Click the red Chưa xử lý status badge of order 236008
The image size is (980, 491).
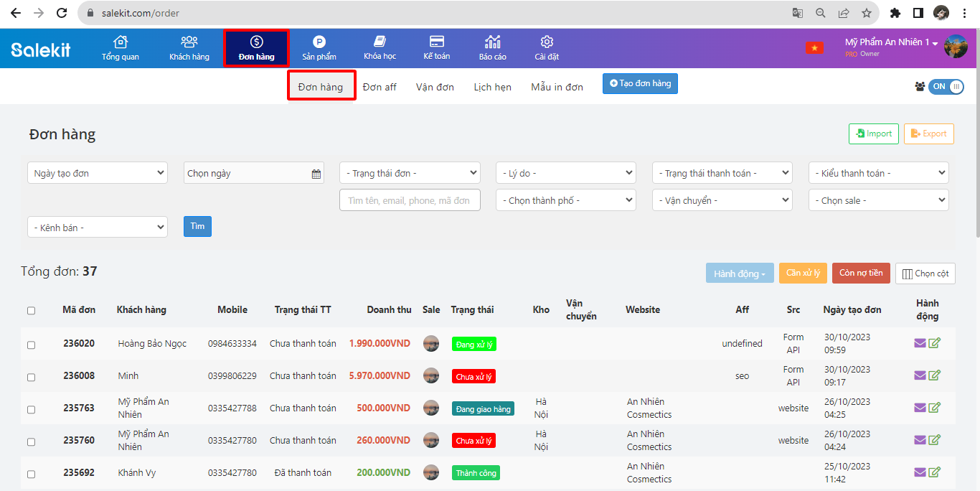(x=473, y=376)
